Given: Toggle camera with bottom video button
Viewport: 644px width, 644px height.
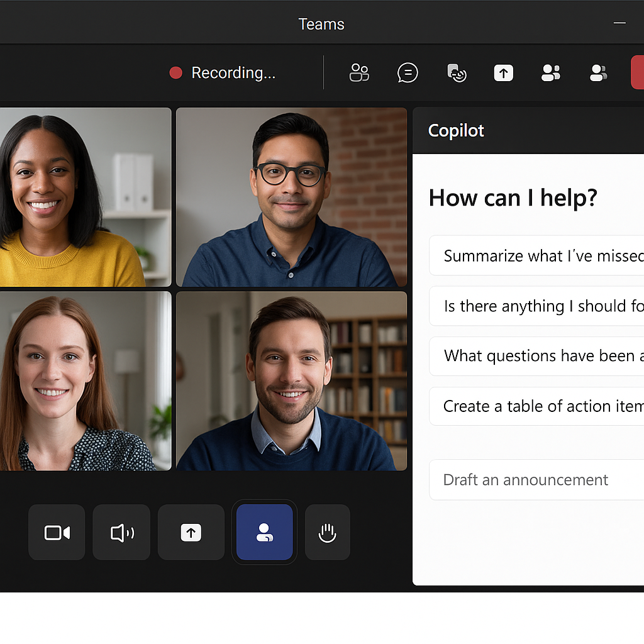Looking at the screenshot, I should click(57, 532).
